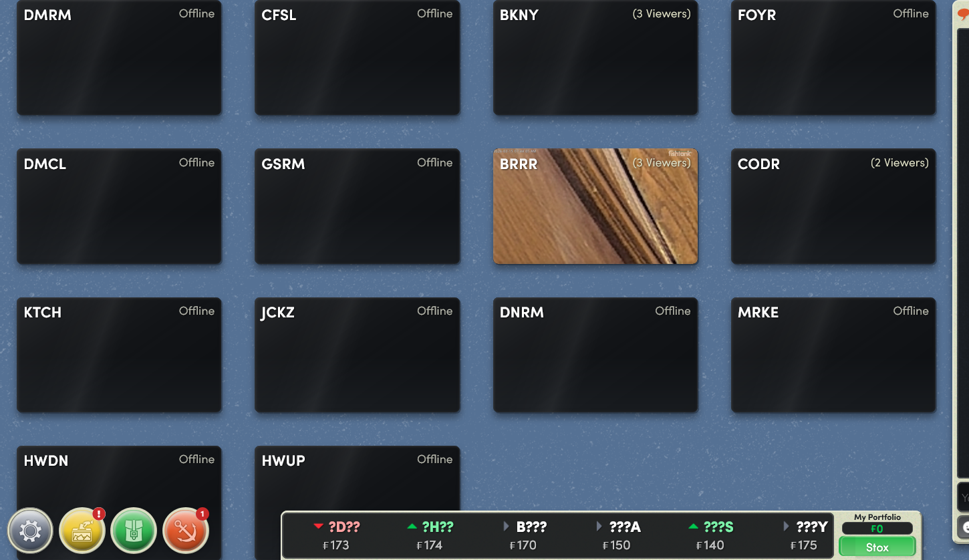
Task: Click the green Stox button
Action: (877, 547)
